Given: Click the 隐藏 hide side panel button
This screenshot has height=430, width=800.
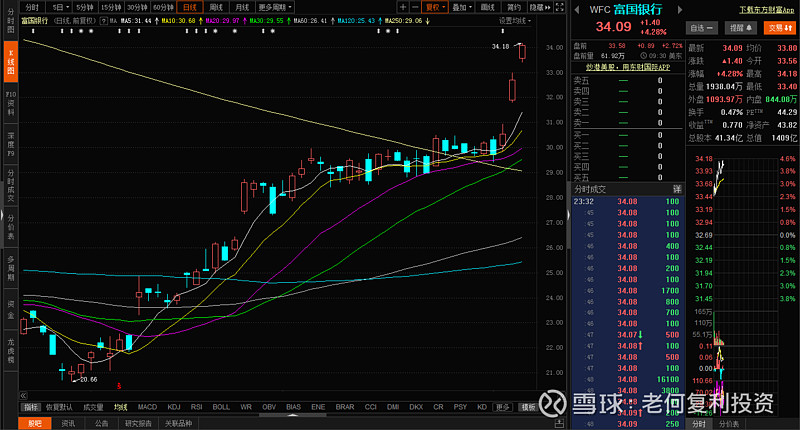Looking at the screenshot, I should click(540, 7).
